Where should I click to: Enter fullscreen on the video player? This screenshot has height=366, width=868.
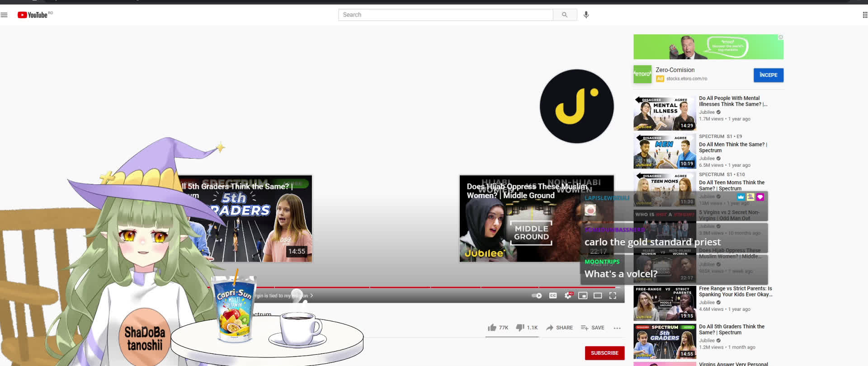coord(613,296)
